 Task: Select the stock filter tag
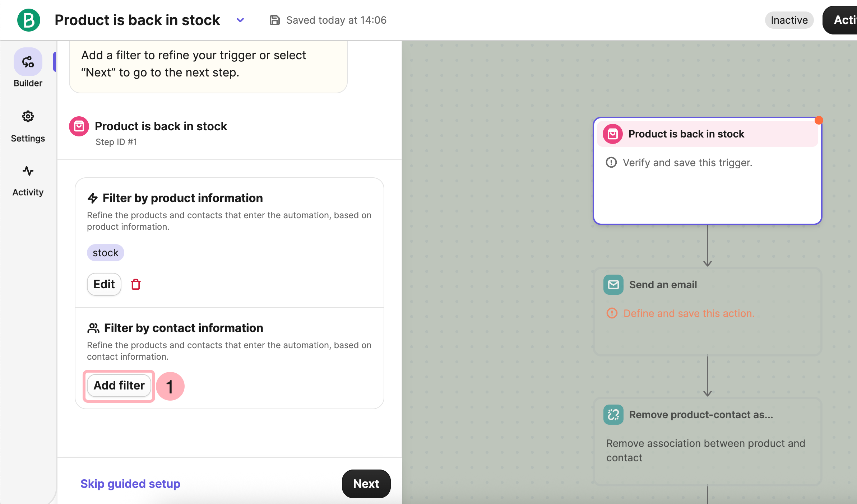point(106,253)
